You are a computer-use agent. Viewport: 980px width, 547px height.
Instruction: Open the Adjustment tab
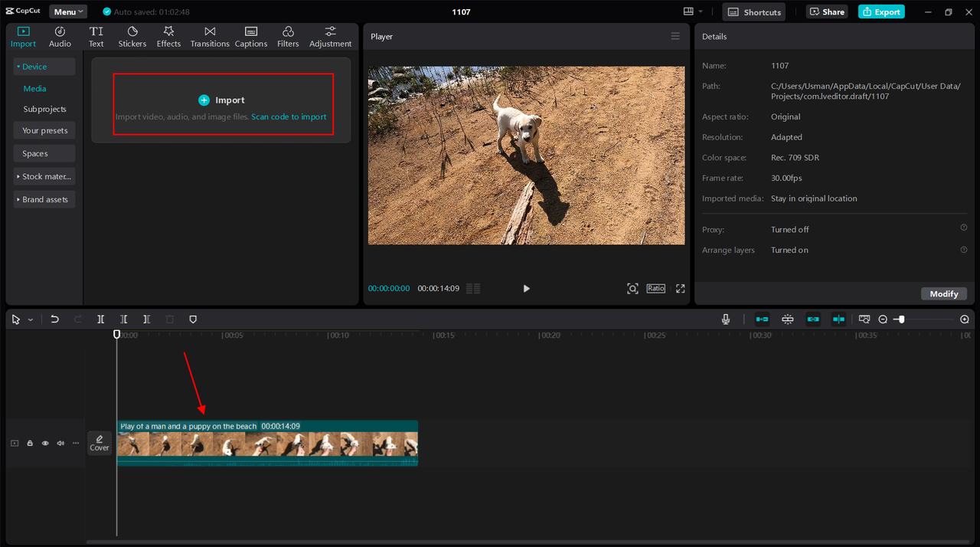coord(330,37)
